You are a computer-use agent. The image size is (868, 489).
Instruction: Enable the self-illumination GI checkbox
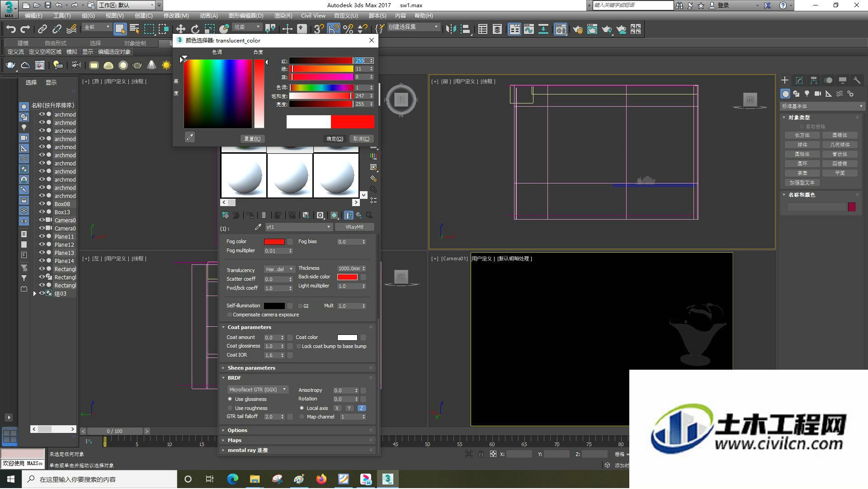point(300,306)
